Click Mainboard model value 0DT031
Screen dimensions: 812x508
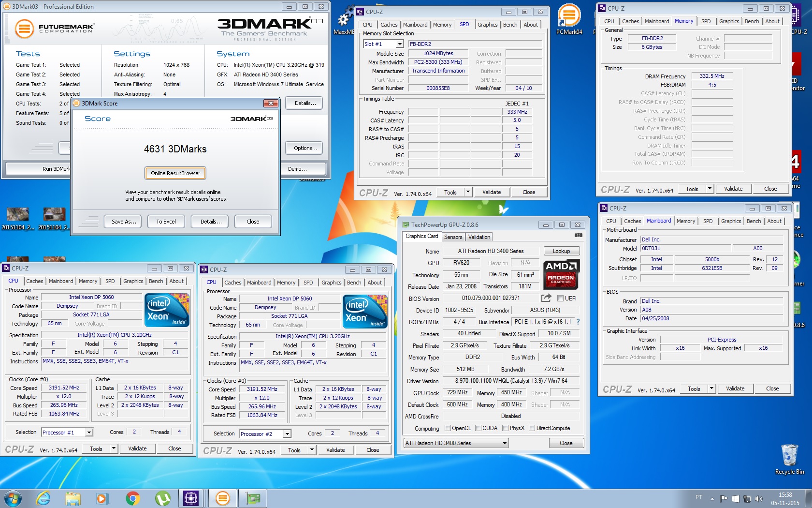pos(686,248)
